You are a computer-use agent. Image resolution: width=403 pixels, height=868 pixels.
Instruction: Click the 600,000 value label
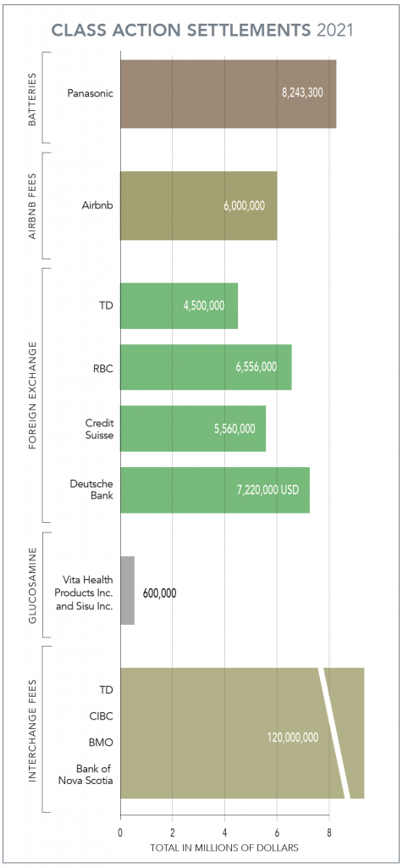pyautogui.click(x=160, y=593)
